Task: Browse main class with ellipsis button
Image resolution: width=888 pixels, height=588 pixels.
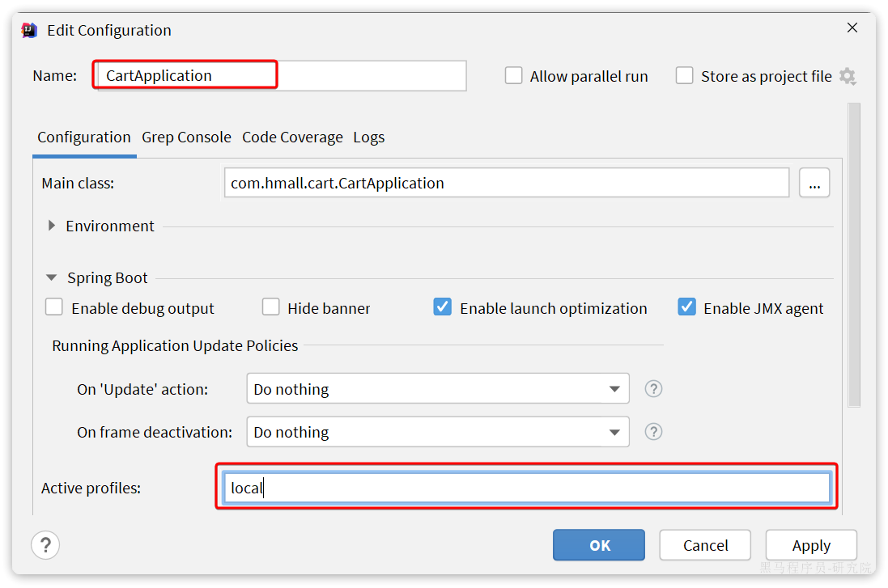Action: coord(814,183)
